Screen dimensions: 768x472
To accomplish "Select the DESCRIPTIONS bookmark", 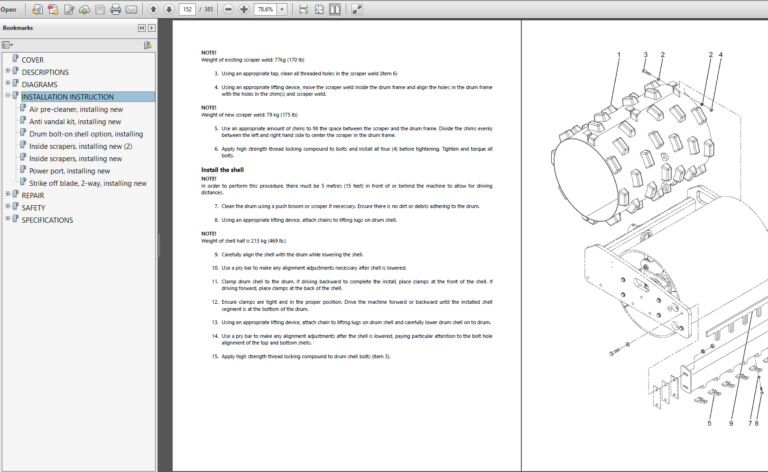I will tap(45, 72).
